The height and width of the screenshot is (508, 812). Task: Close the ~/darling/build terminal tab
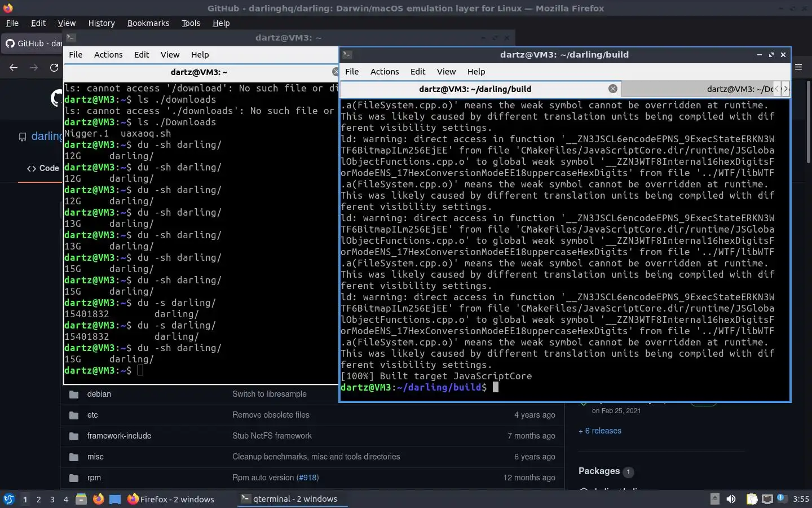[612, 89]
